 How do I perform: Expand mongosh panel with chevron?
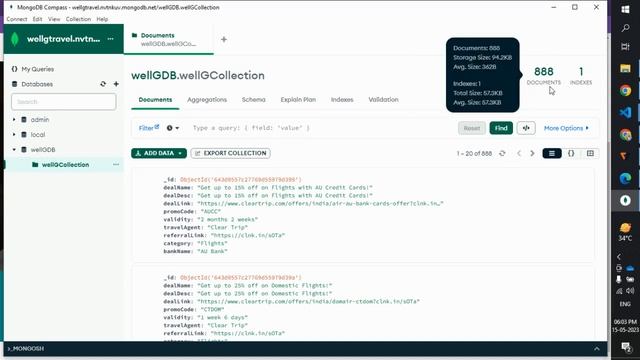597,349
